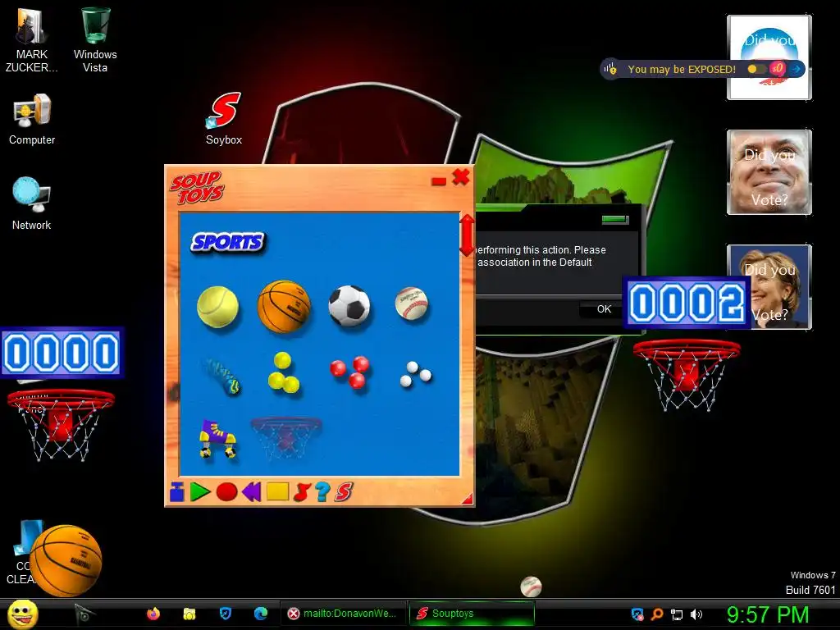Click the bottom Did you Vote gadget
Image resolution: width=840 pixels, height=630 pixels.
click(x=769, y=287)
